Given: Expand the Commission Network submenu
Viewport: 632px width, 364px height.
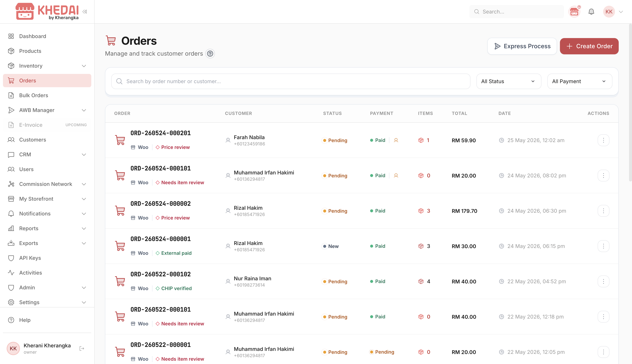Looking at the screenshot, I should click(47, 184).
